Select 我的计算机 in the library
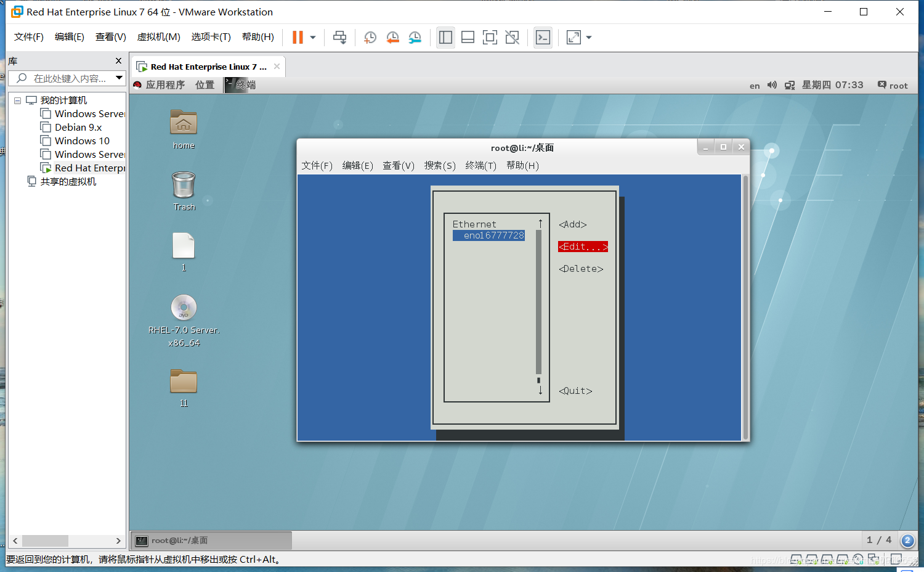924x572 pixels. click(x=63, y=100)
